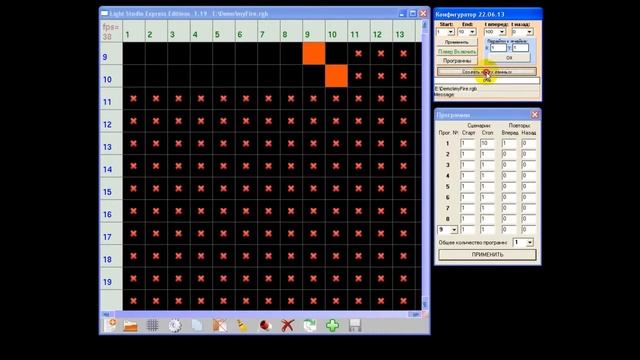Click the copy pages icon in toolbar
The height and width of the screenshot is (360, 640).
click(x=197, y=325)
